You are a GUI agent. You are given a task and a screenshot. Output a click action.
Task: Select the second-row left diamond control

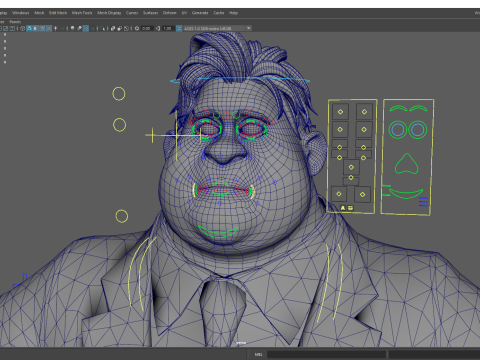(340, 129)
